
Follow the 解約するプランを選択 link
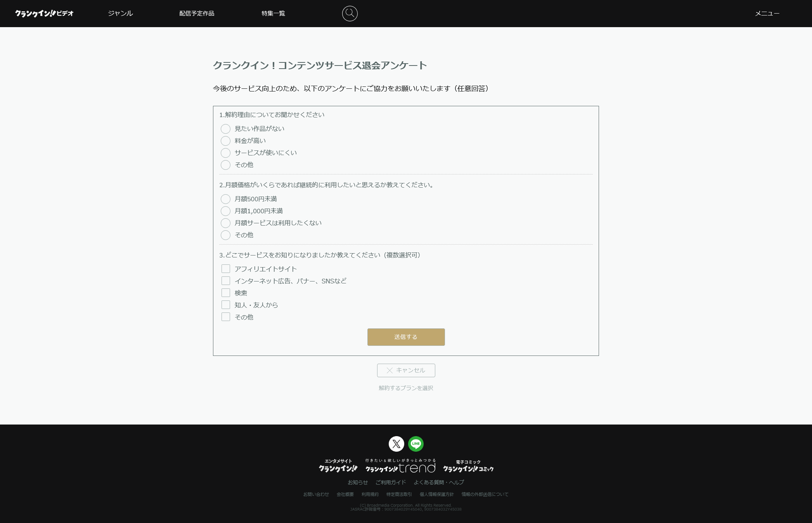(x=406, y=388)
